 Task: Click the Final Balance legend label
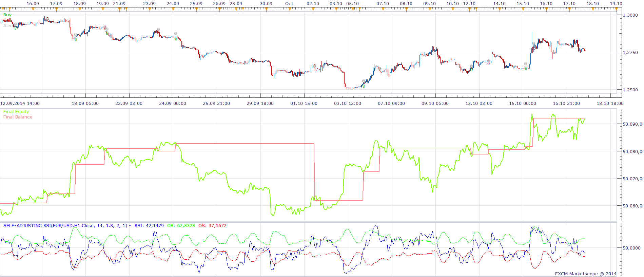tap(18, 117)
